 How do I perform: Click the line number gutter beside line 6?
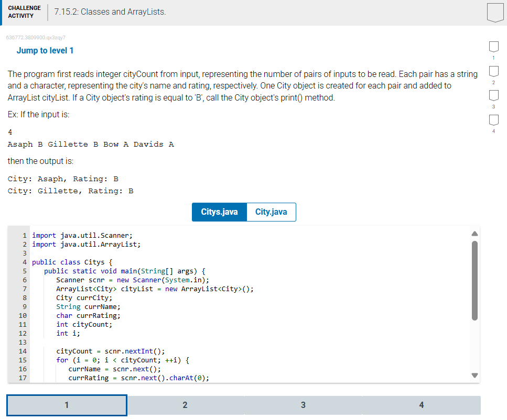coord(24,280)
